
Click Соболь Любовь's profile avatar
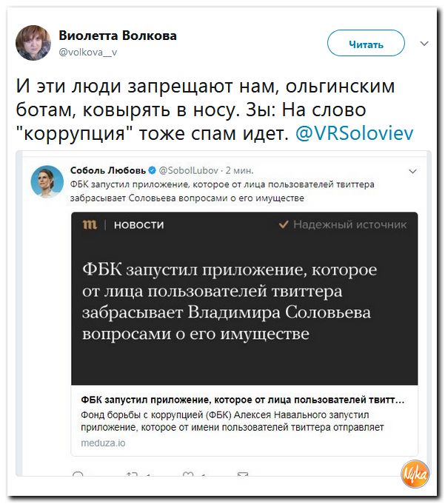(47, 181)
